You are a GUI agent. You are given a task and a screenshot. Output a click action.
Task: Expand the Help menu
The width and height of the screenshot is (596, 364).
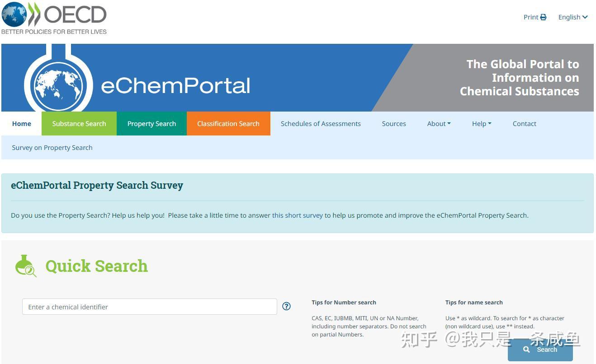click(x=482, y=124)
